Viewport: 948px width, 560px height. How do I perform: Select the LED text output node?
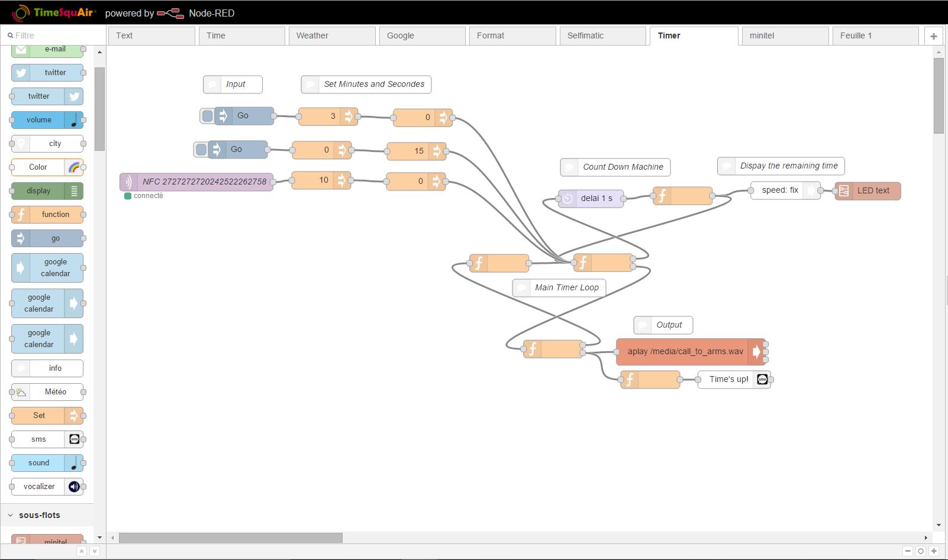pos(868,191)
